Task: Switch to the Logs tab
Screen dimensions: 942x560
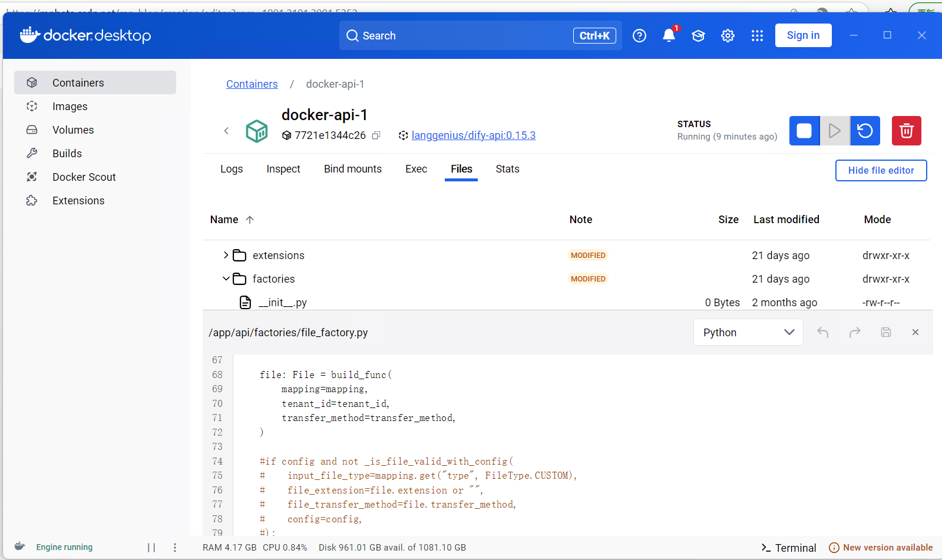Action: (x=232, y=169)
